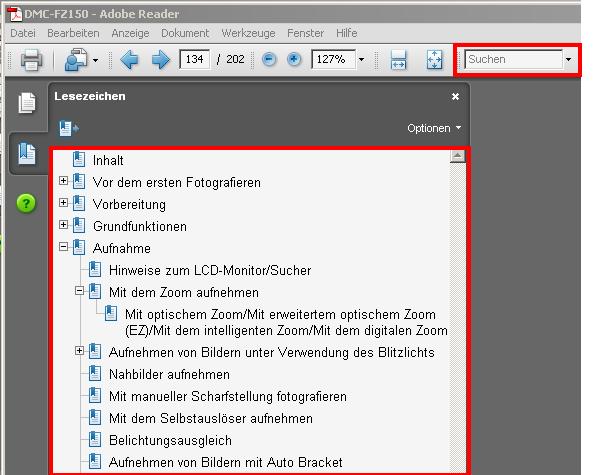The height and width of the screenshot is (475, 611).
Task: Zoom in with the plus button
Action: click(294, 59)
